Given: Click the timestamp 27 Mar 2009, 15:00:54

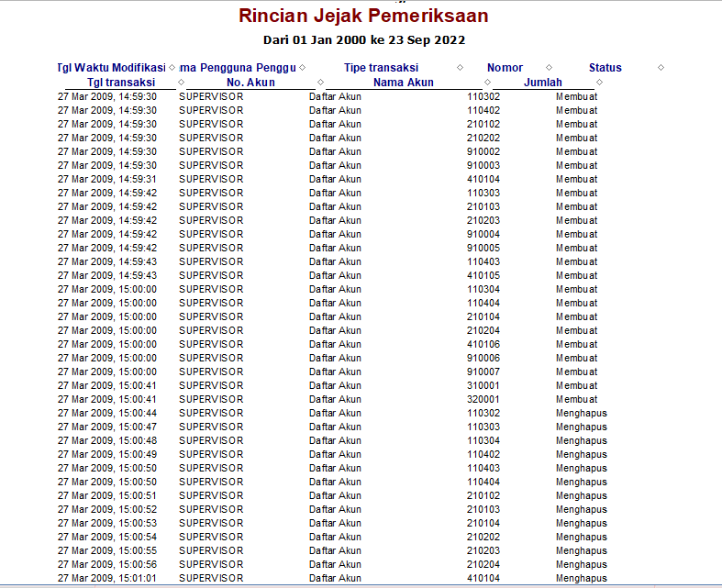Looking at the screenshot, I should coord(107,538).
